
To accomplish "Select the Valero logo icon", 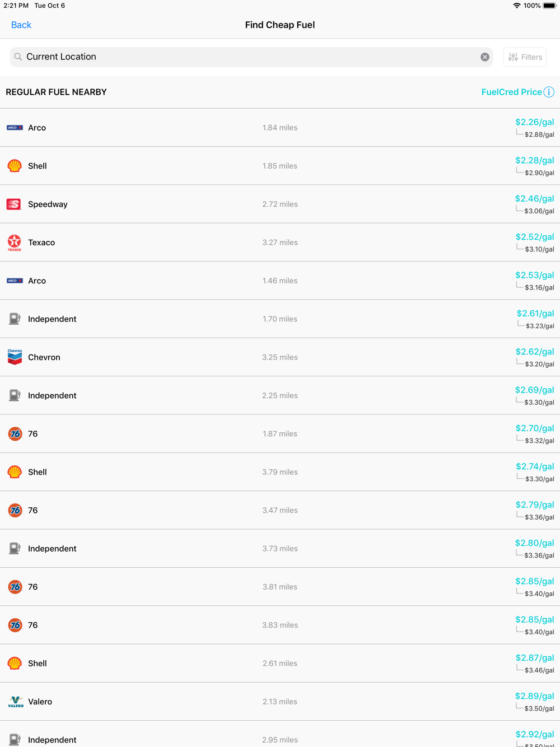I will [16, 702].
